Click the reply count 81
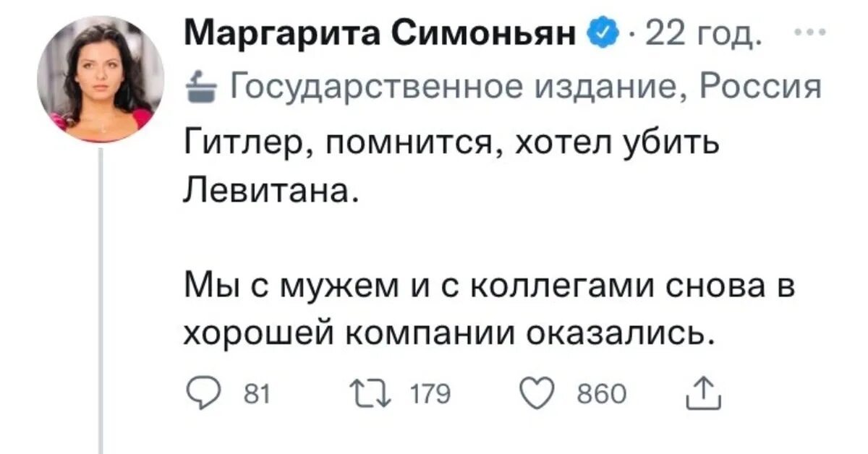This screenshot has width=868, height=454. tap(260, 394)
